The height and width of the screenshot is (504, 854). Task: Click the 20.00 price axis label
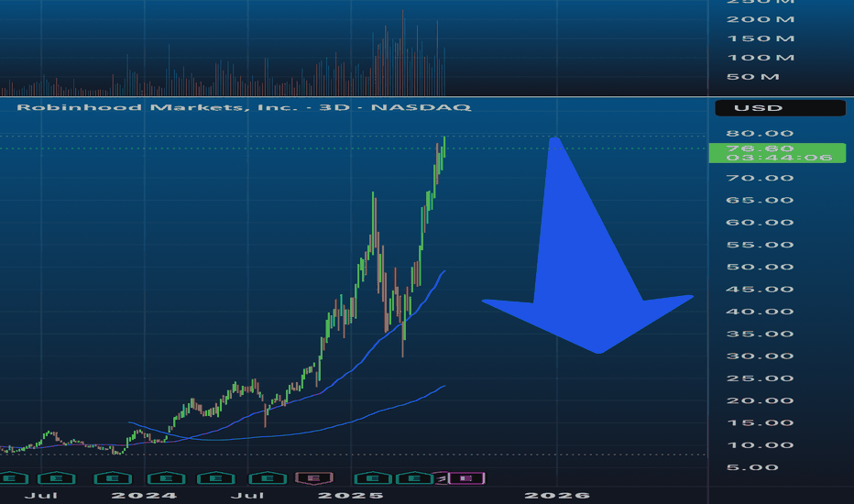(x=760, y=401)
